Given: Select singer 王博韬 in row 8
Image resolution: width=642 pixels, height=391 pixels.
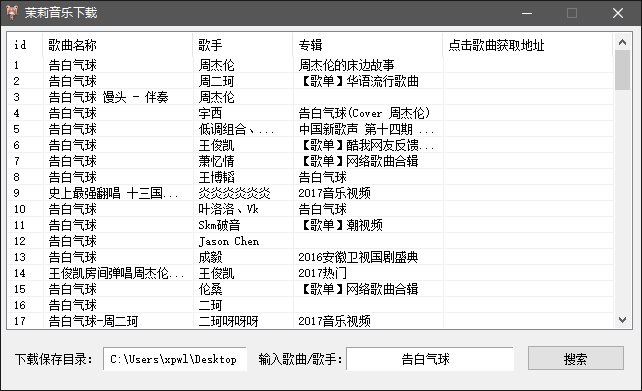Looking at the screenshot, I should [216, 177].
